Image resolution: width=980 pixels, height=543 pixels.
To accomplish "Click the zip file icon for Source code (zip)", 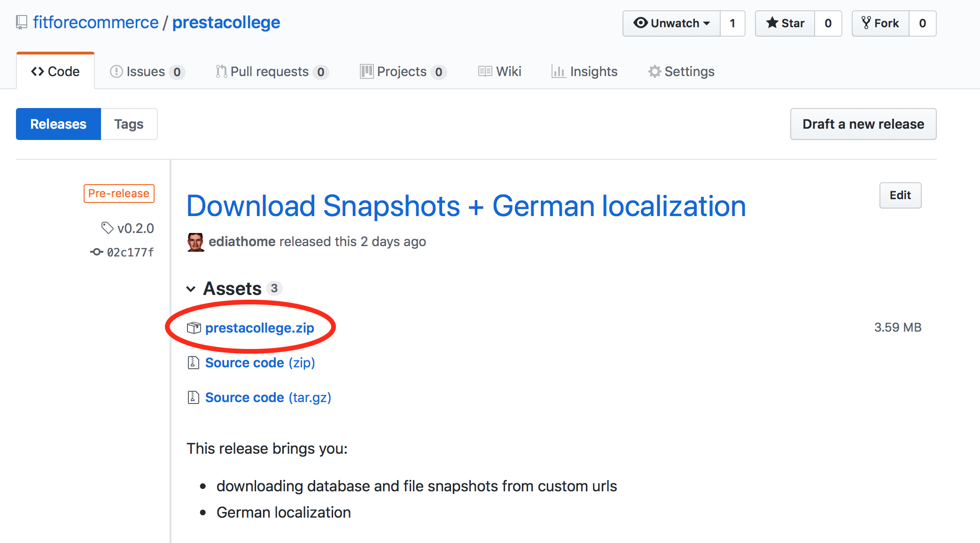I will pos(193,363).
